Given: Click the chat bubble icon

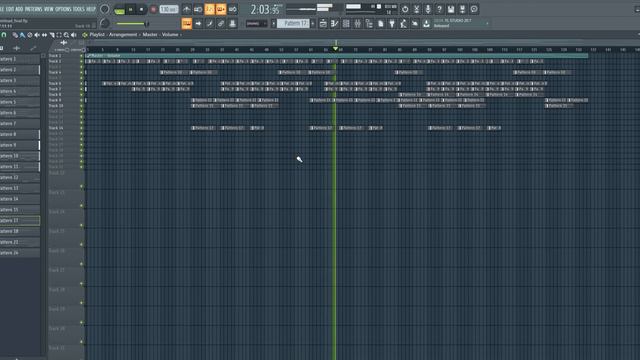Looking at the screenshot, I should tap(474, 9).
